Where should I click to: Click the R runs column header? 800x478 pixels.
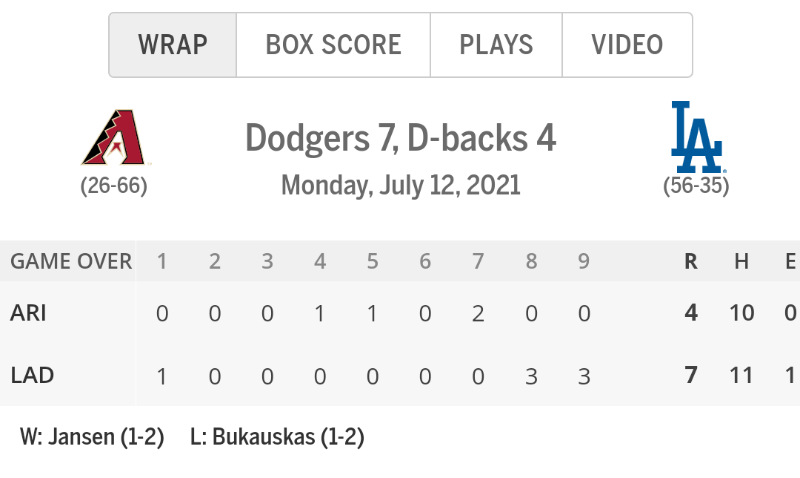point(691,261)
